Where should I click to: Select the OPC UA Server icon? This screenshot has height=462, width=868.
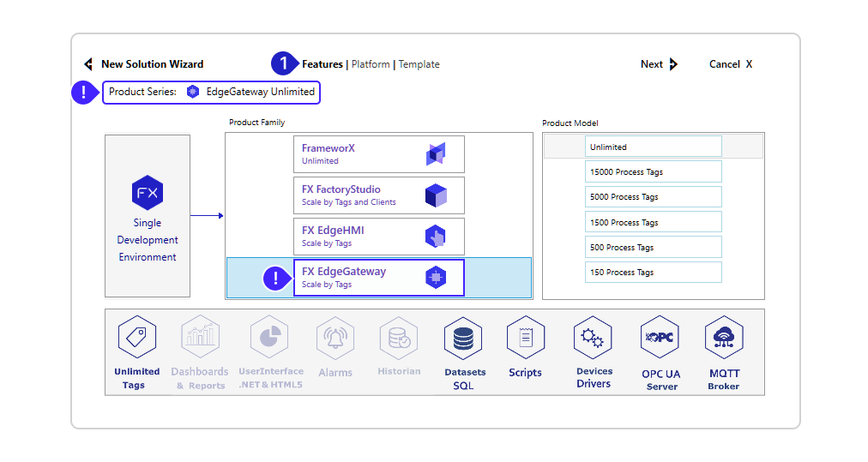660,338
